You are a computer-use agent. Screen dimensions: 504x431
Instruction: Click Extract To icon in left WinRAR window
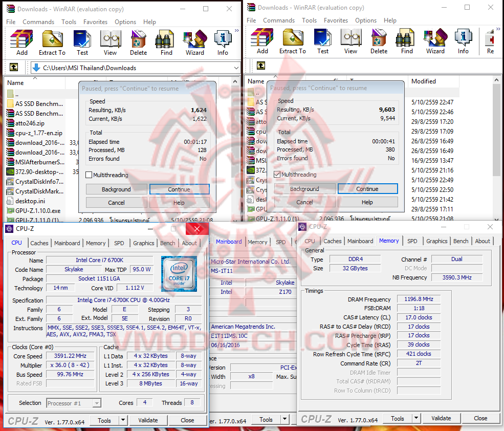(52, 39)
